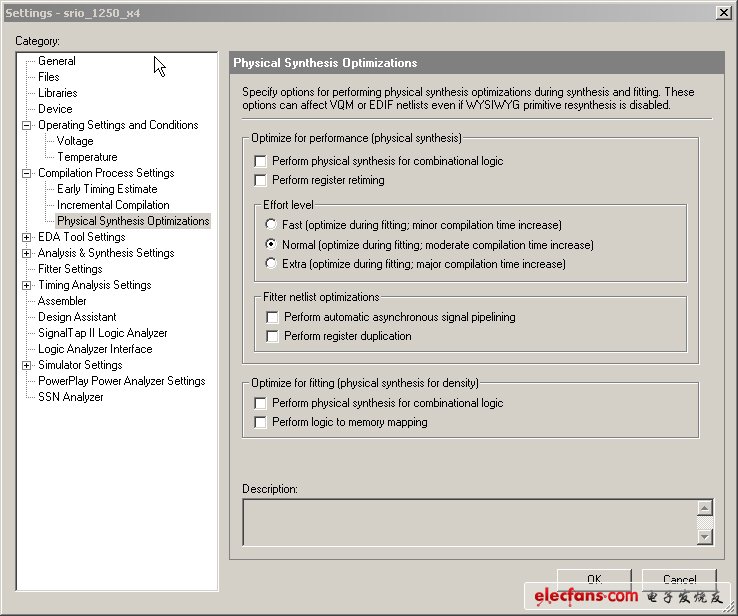
Task: Close the Settings dialog window
Action: [723, 12]
